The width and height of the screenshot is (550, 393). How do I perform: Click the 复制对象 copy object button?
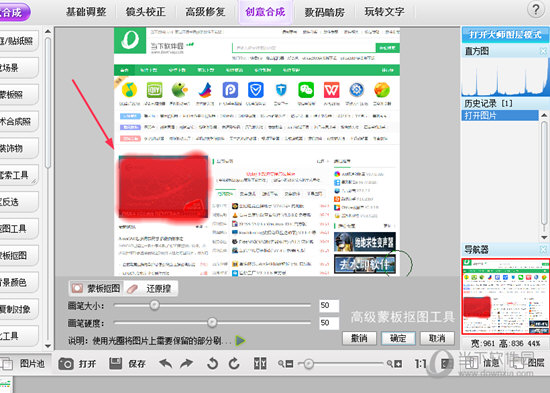[18, 309]
